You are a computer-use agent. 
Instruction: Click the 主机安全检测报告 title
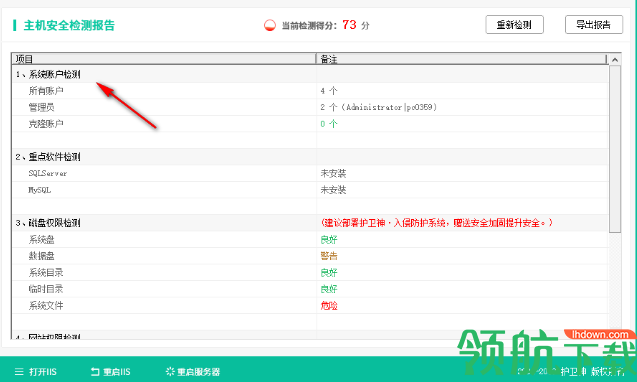click(69, 26)
